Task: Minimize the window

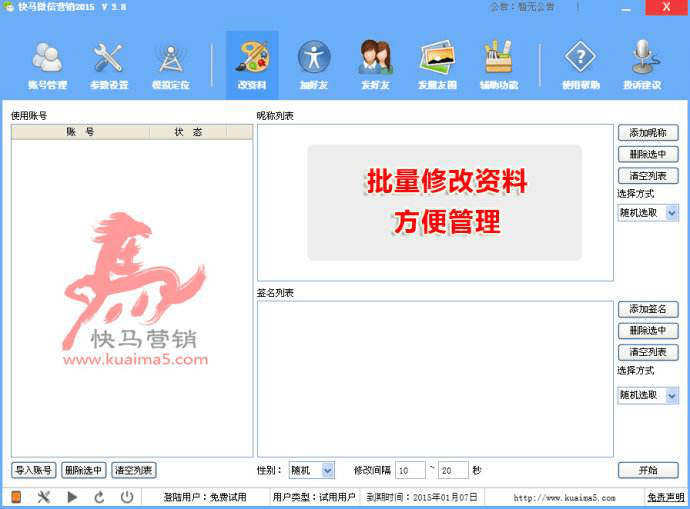Action: point(625,8)
